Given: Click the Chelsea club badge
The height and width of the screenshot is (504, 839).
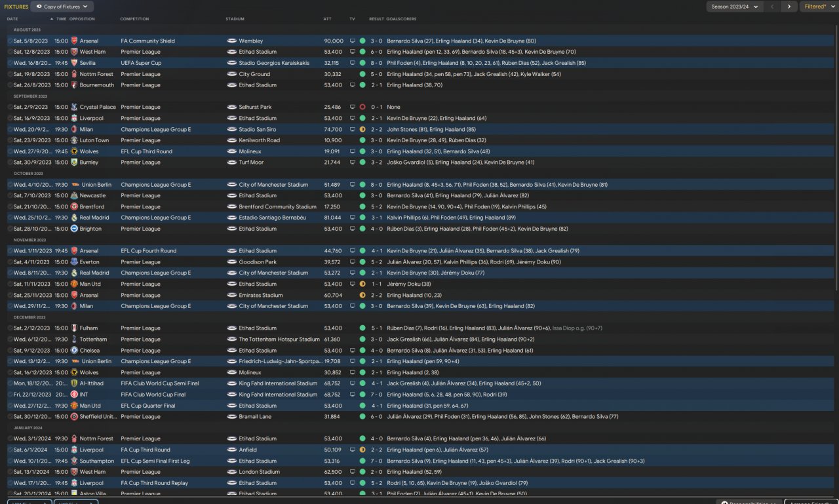Looking at the screenshot, I should [74, 351].
